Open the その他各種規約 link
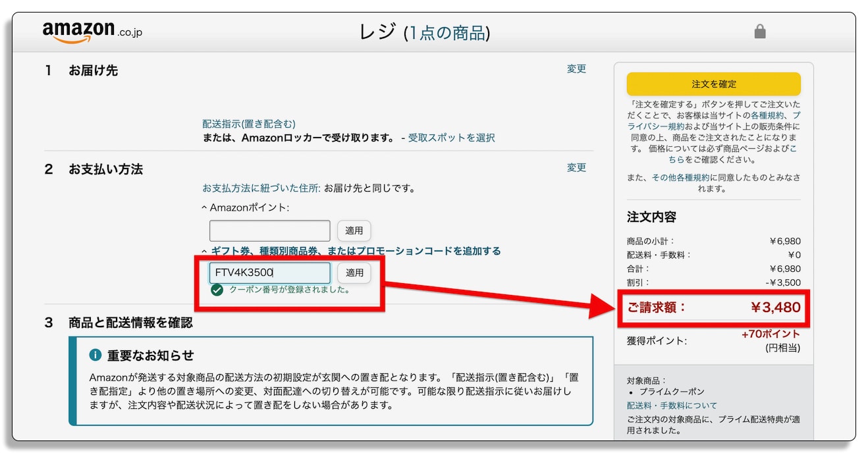The height and width of the screenshot is (453, 868). click(x=681, y=177)
